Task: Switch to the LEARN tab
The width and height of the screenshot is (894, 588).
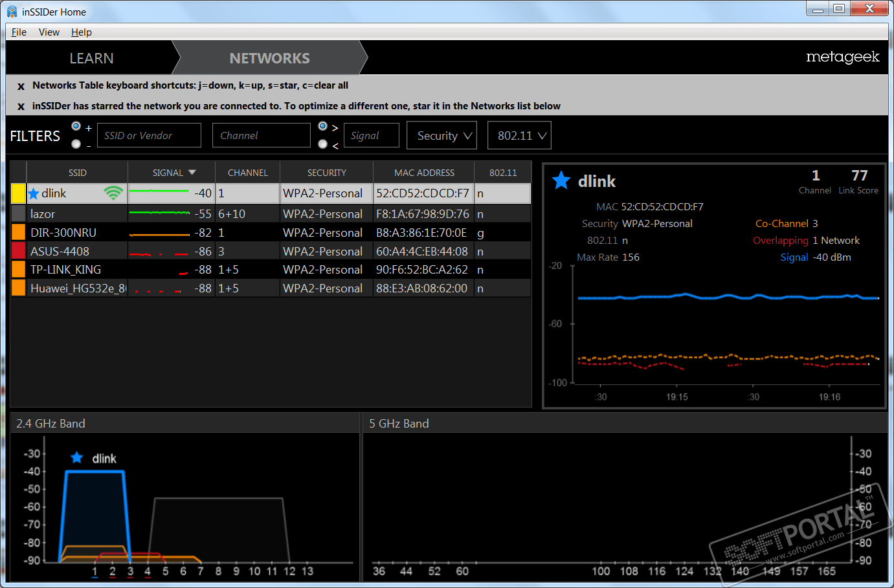Action: tap(91, 58)
